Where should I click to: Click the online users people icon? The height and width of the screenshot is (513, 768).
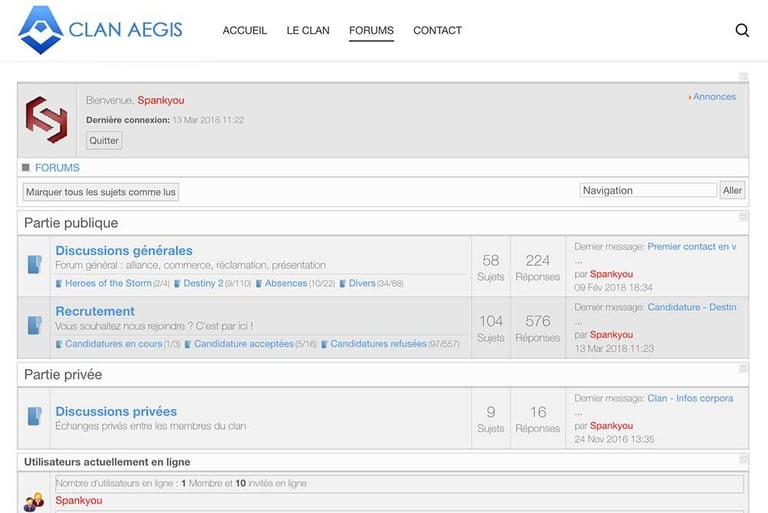click(34, 501)
